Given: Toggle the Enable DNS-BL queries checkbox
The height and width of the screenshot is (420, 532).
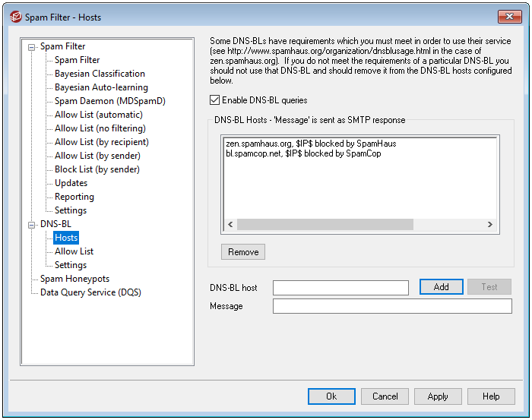Looking at the screenshot, I should [x=215, y=100].
